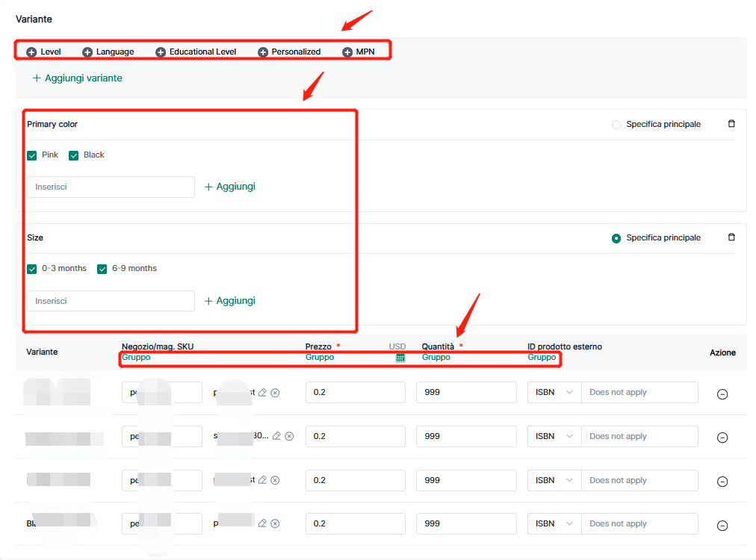Set Primary color as Specifica principale
Image resolution: width=756 pixels, height=560 pixels.
616,125
